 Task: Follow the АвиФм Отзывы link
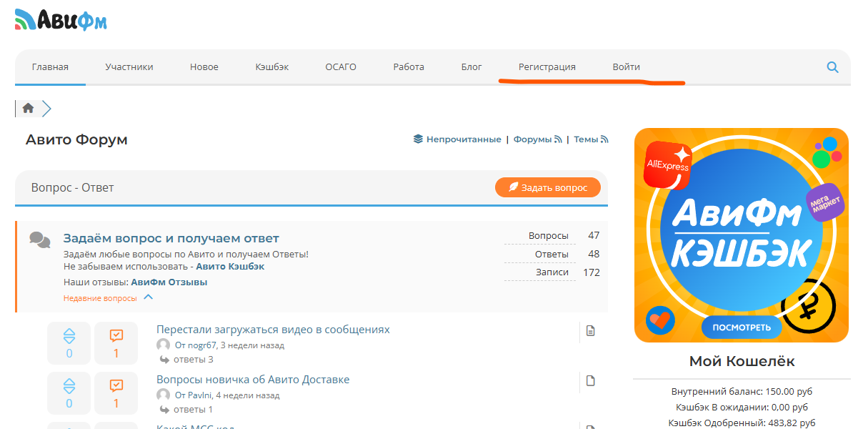[169, 282]
